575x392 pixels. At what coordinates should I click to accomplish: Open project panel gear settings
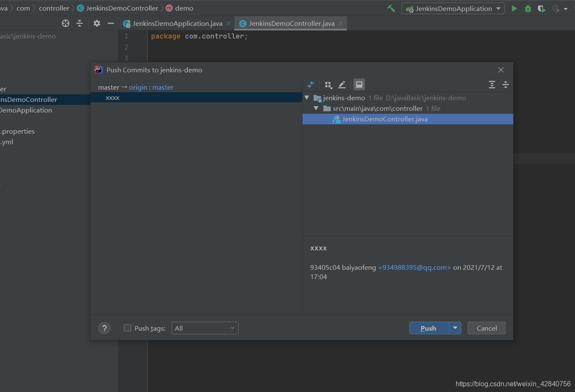pos(97,23)
